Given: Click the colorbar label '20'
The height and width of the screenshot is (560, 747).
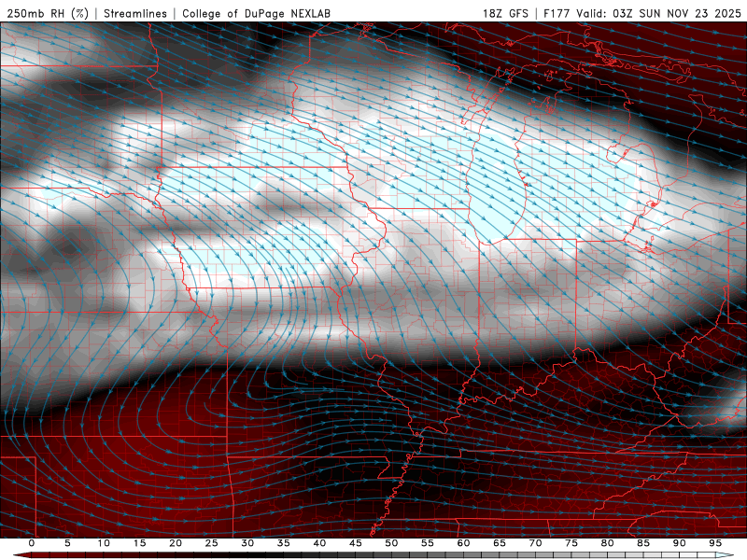Looking at the screenshot, I should (x=176, y=543).
